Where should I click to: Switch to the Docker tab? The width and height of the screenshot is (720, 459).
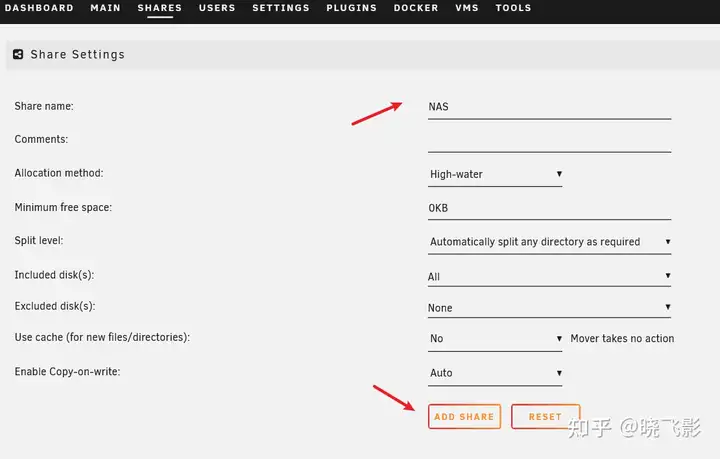point(416,8)
